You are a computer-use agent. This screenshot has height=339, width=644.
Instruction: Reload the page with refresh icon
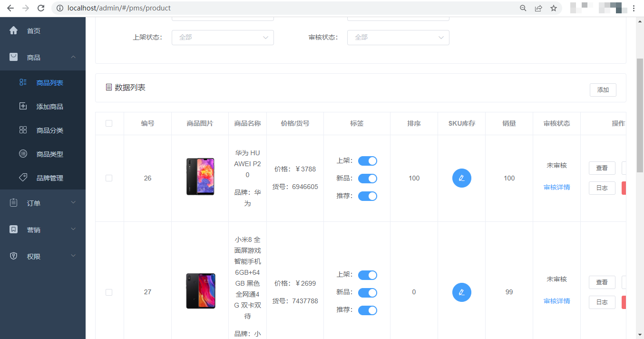pyautogui.click(x=41, y=8)
